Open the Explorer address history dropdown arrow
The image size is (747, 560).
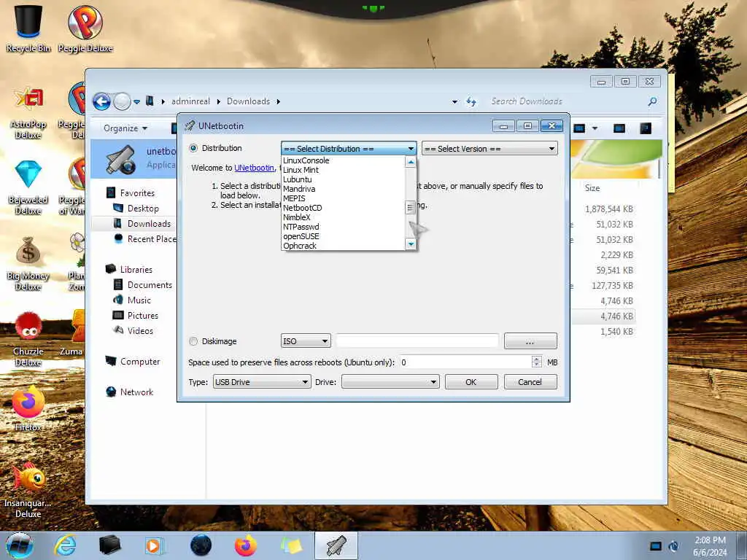(x=454, y=101)
